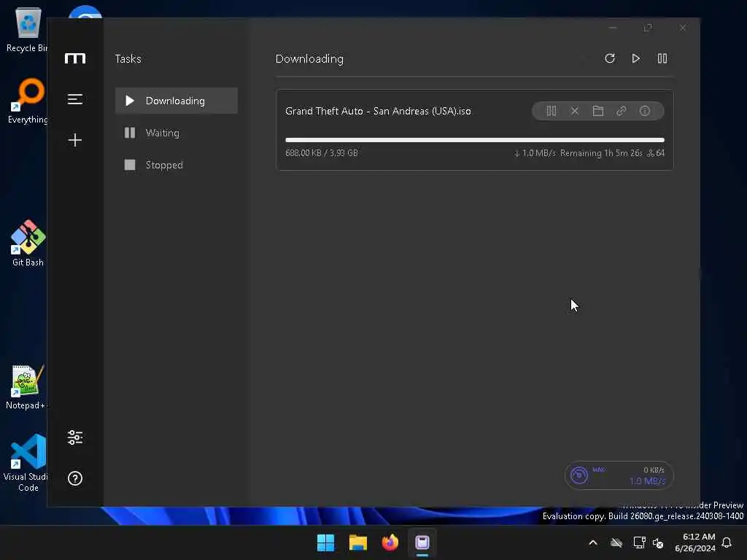Screen dimensions: 747x560
Task: Minimize the Motrix window
Action: (x=613, y=28)
